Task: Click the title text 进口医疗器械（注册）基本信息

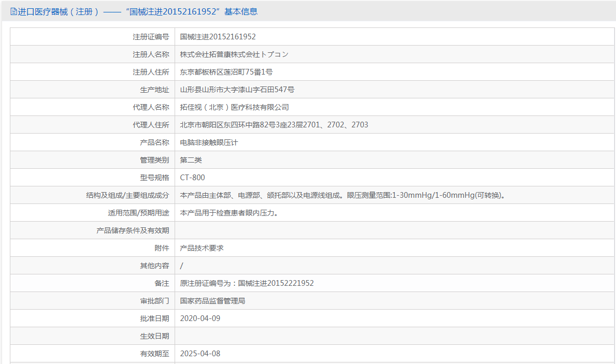Action: (137, 12)
